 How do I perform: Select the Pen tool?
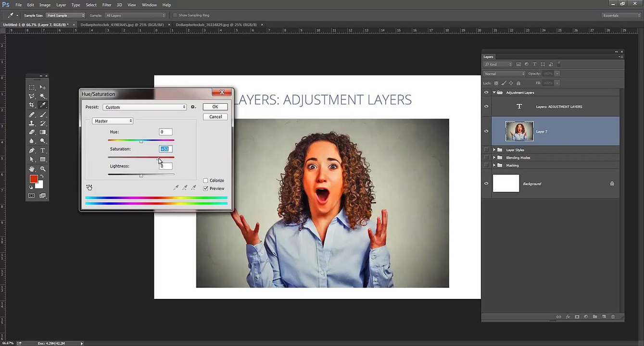click(32, 150)
